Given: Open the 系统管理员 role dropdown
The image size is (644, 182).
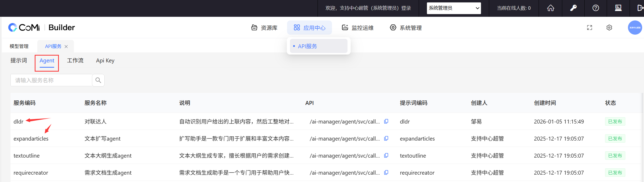Looking at the screenshot, I should tap(454, 8).
